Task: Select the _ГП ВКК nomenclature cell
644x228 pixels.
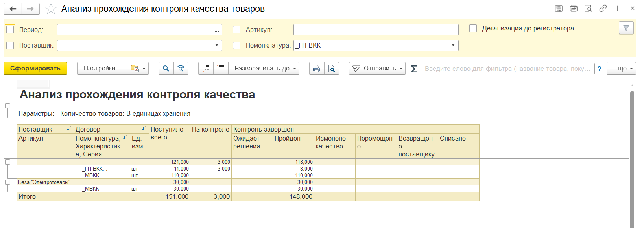Action: pos(102,169)
